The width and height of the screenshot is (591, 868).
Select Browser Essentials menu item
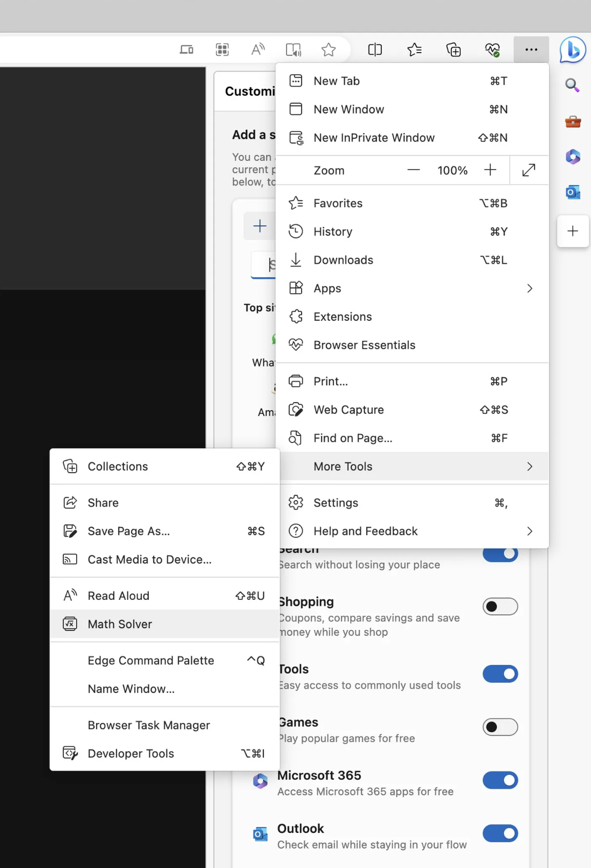pos(412,345)
